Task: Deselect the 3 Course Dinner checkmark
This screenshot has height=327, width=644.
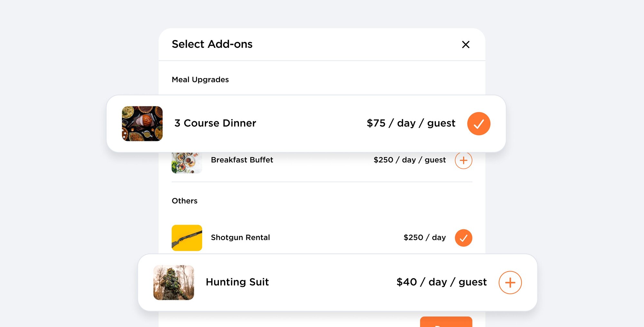Action: 478,124
